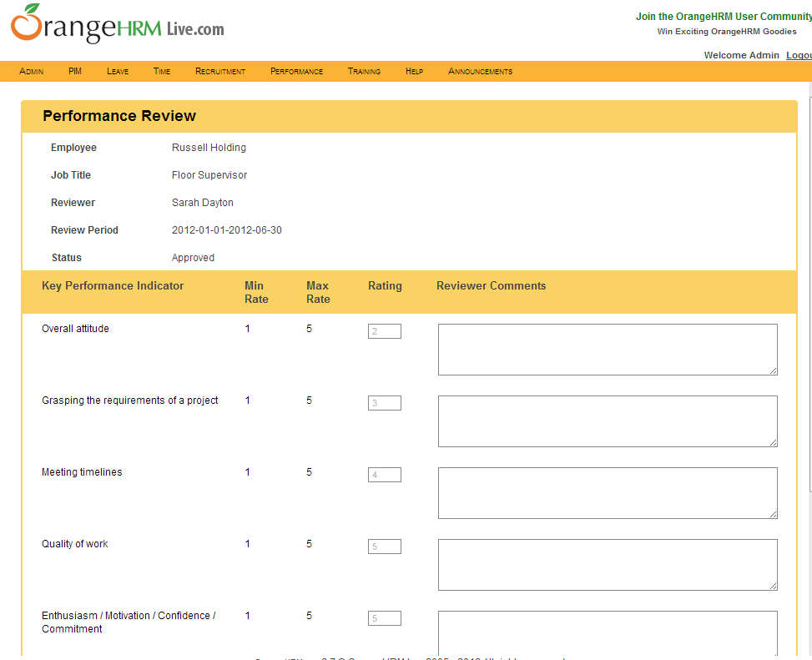Click the vertical page scrollbar
The image size is (812, 660).
click(x=809, y=334)
